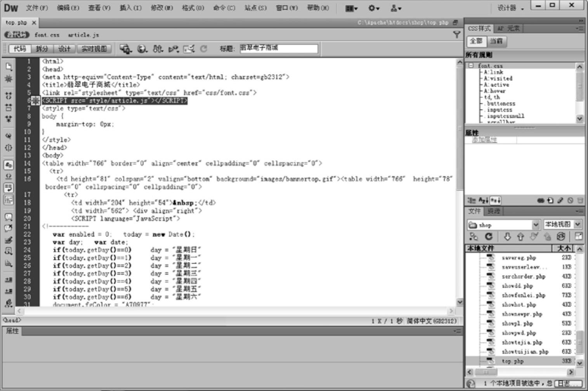
Task: Indent code with the coding toolbar icon
Action: 8,280
